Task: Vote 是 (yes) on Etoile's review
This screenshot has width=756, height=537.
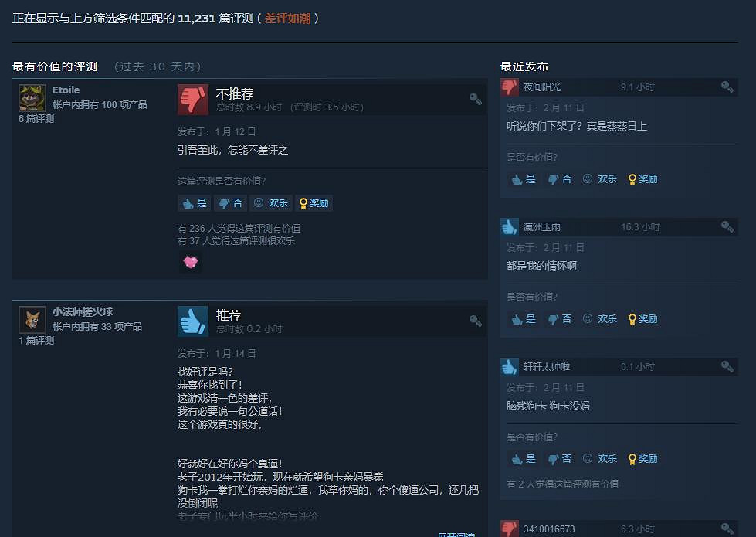Action: 195,203
